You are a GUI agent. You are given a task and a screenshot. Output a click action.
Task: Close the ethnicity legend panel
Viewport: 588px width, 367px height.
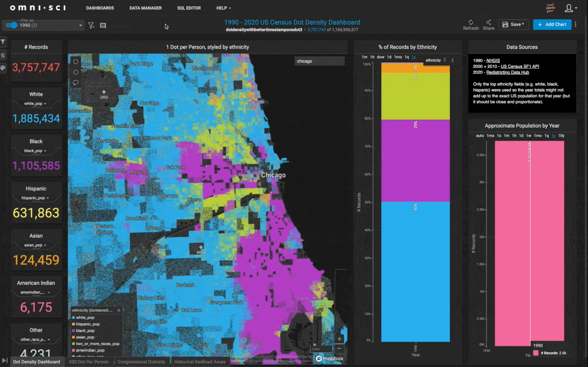(119, 310)
